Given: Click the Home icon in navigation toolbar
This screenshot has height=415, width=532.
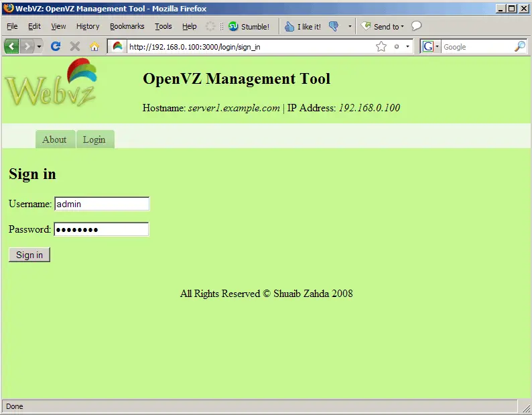Looking at the screenshot, I should coord(94,47).
